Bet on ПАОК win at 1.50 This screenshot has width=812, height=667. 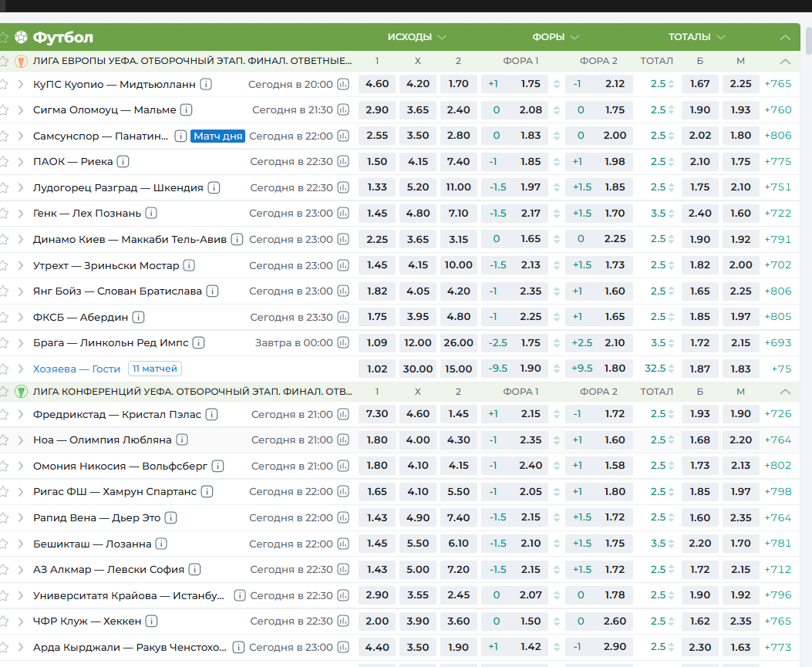[377, 162]
